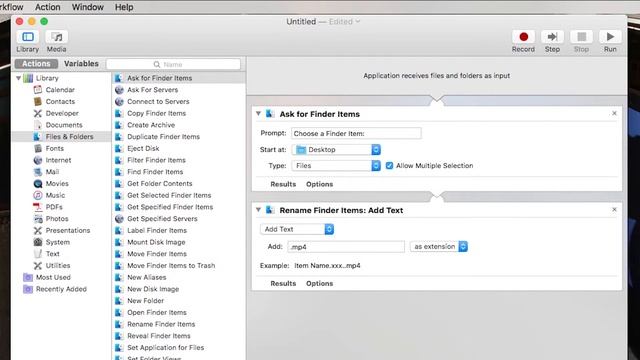Open the Window menu
The width and height of the screenshot is (640, 360).
pyautogui.click(x=87, y=7)
